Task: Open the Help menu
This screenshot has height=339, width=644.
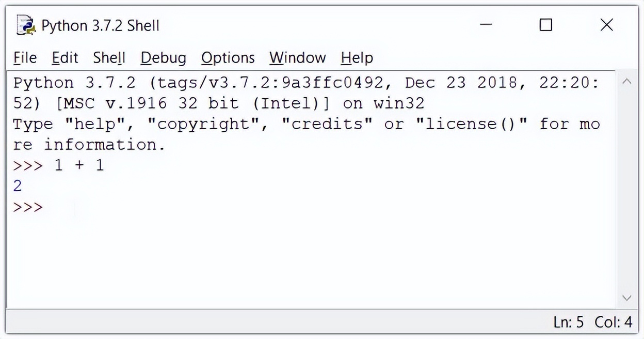Action: click(357, 58)
